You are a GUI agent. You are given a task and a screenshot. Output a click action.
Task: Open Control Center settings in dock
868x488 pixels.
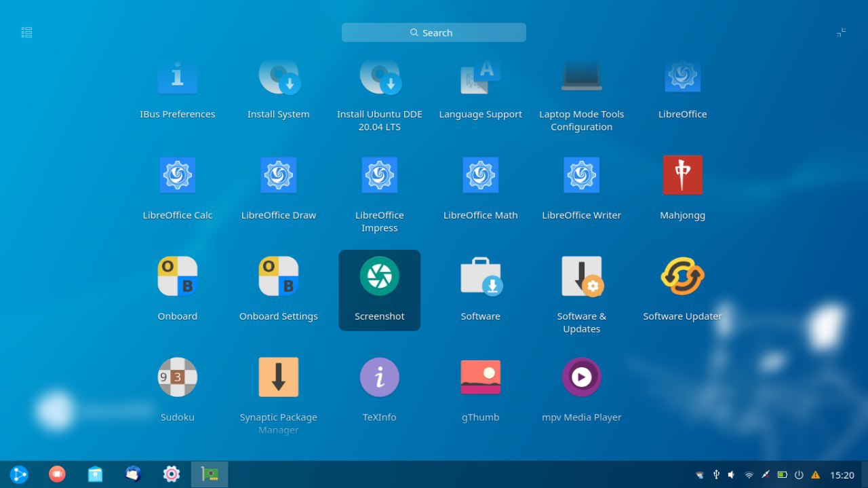point(172,474)
